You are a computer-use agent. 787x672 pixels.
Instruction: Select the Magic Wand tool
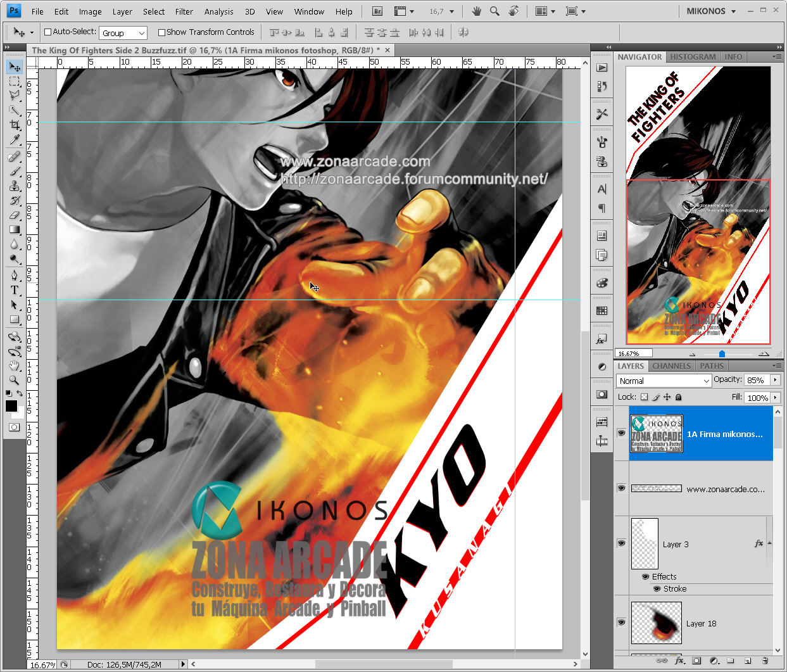pyautogui.click(x=15, y=111)
